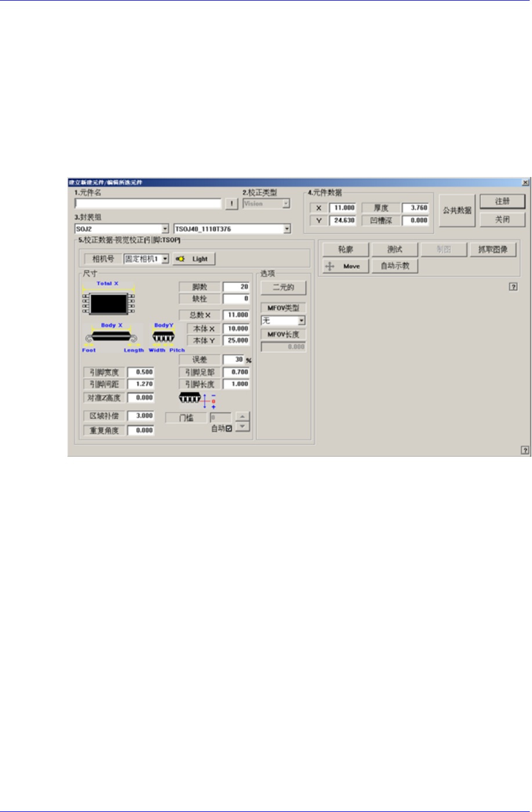Click the 区域补偿 field showing 3.000
Screen dimensions: 532x812
click(x=141, y=416)
